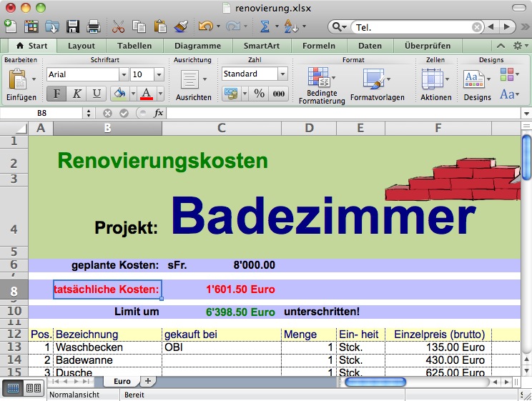Click the percent style button
The image size is (532, 401).
259,94
